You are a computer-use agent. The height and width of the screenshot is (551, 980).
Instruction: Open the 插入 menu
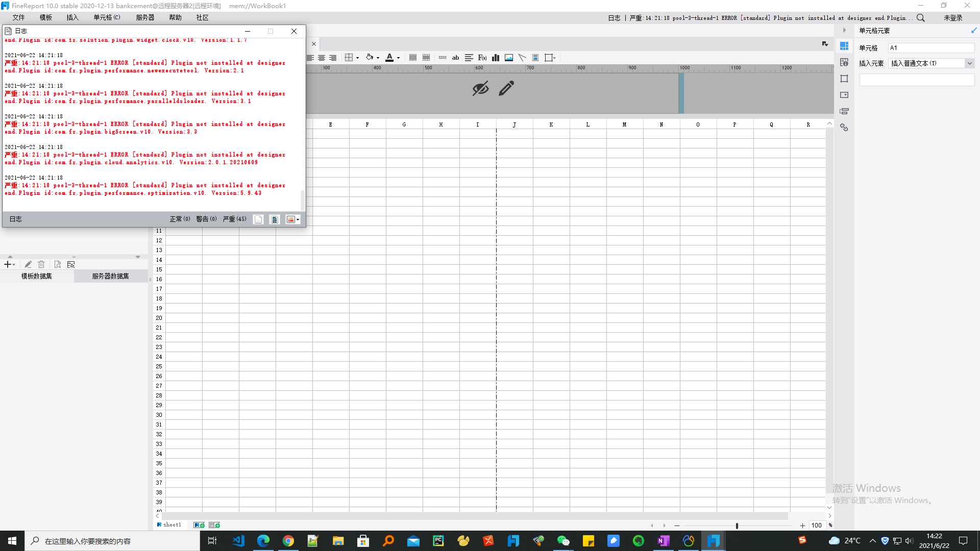(x=72, y=18)
